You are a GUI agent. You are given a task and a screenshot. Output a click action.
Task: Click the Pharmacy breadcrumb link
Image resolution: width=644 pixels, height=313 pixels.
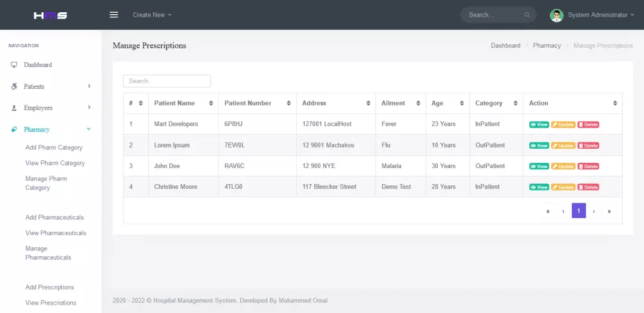(x=547, y=46)
